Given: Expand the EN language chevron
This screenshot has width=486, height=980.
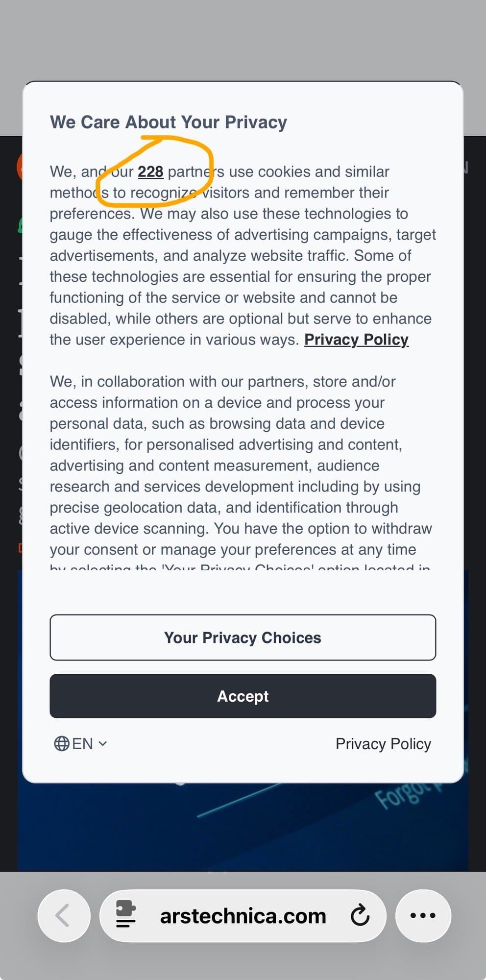Looking at the screenshot, I should pyautogui.click(x=103, y=743).
